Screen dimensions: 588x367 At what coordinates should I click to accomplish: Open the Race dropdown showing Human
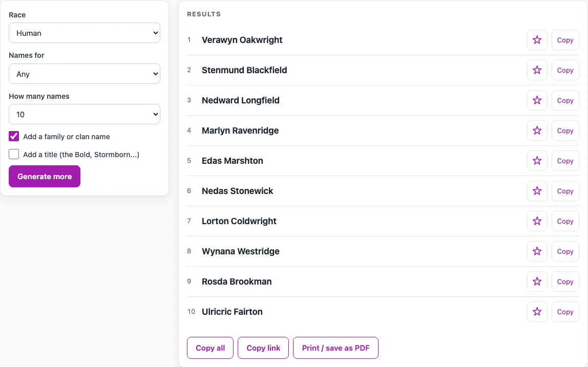click(85, 33)
